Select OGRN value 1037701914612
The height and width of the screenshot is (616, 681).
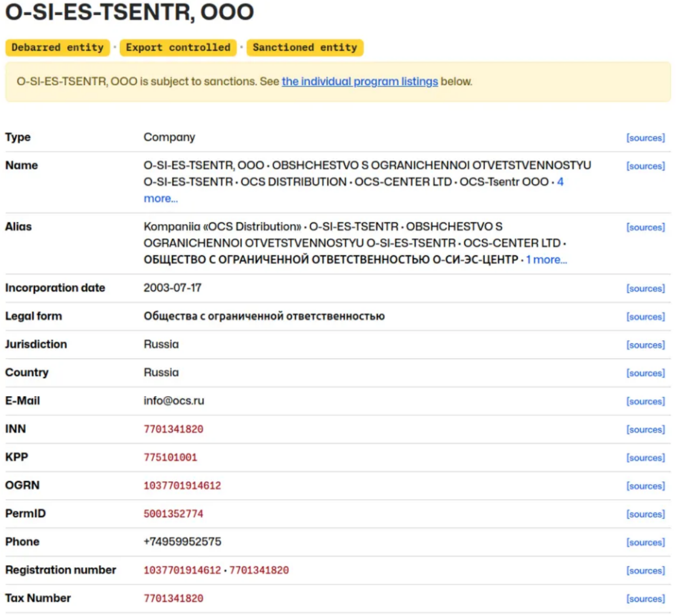click(x=182, y=486)
